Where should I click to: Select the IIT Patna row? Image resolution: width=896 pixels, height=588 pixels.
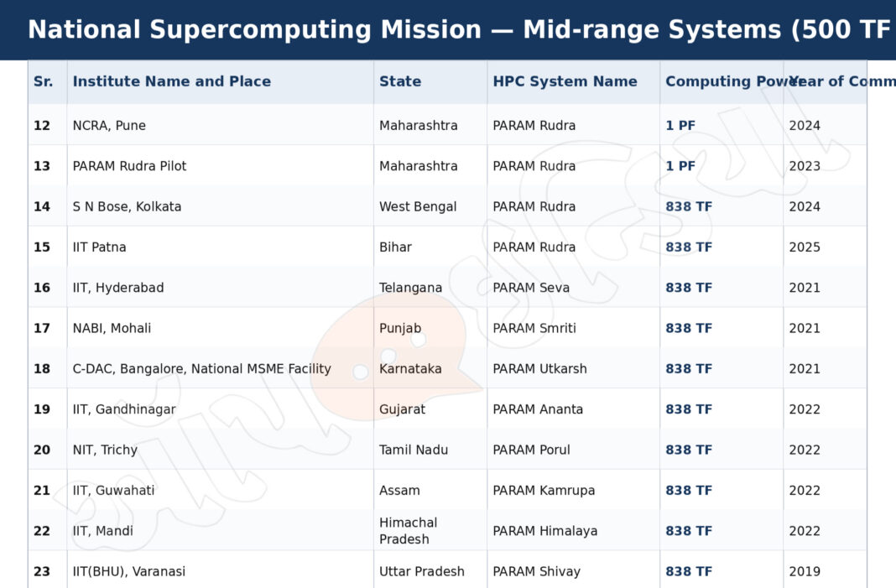click(447, 247)
